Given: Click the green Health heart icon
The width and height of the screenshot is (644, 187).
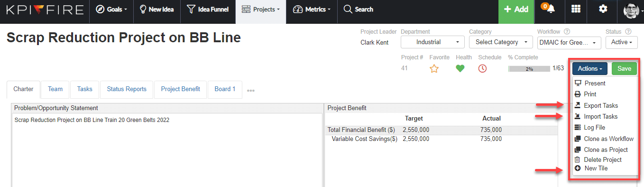Looking at the screenshot, I should click(x=460, y=68).
